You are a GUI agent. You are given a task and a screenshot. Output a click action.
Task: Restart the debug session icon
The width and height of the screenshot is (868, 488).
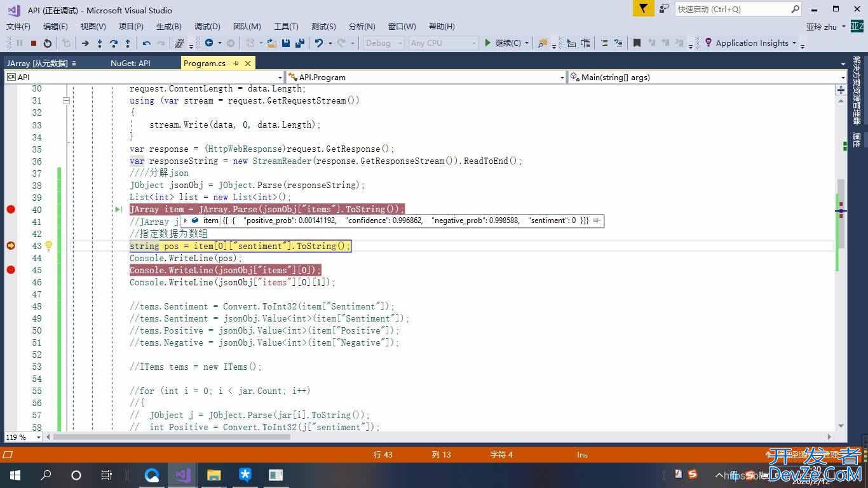point(48,43)
